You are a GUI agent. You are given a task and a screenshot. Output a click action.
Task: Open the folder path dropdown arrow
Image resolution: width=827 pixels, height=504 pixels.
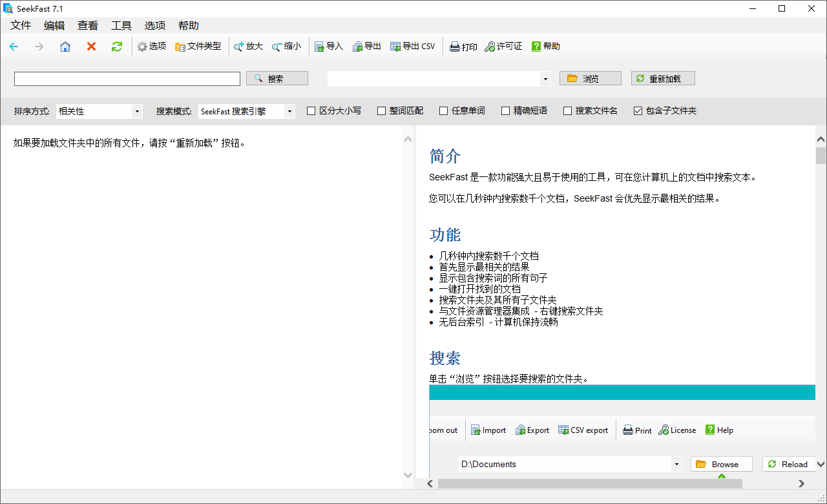point(545,79)
